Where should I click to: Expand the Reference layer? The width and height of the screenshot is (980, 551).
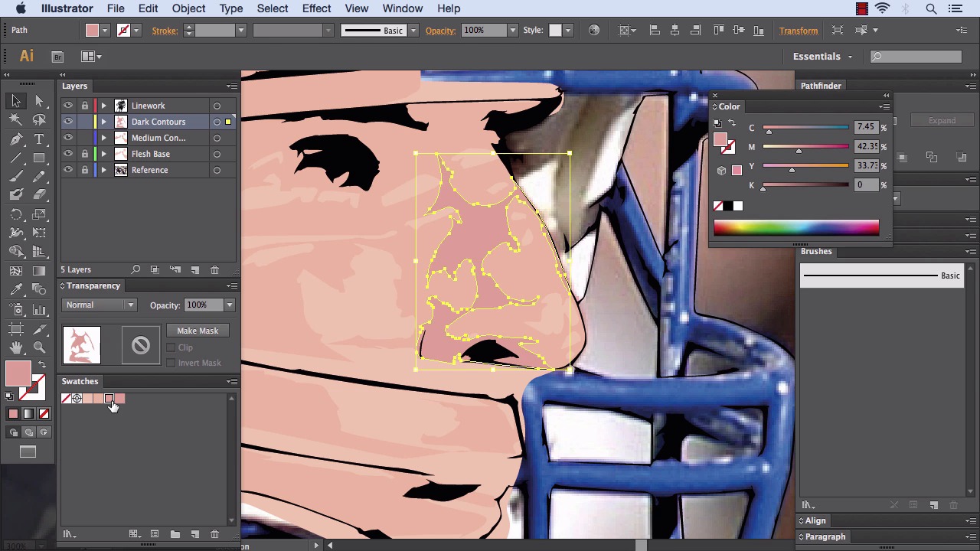point(104,170)
